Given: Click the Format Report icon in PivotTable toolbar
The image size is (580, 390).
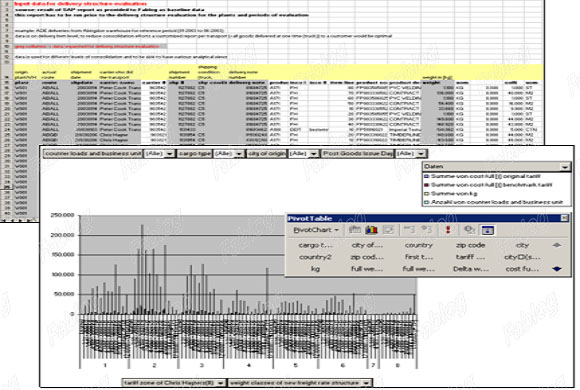Looking at the screenshot, I should (x=354, y=230).
